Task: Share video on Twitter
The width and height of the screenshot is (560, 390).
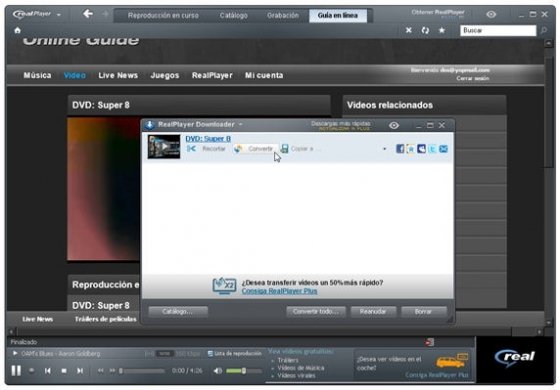Action: pos(432,149)
